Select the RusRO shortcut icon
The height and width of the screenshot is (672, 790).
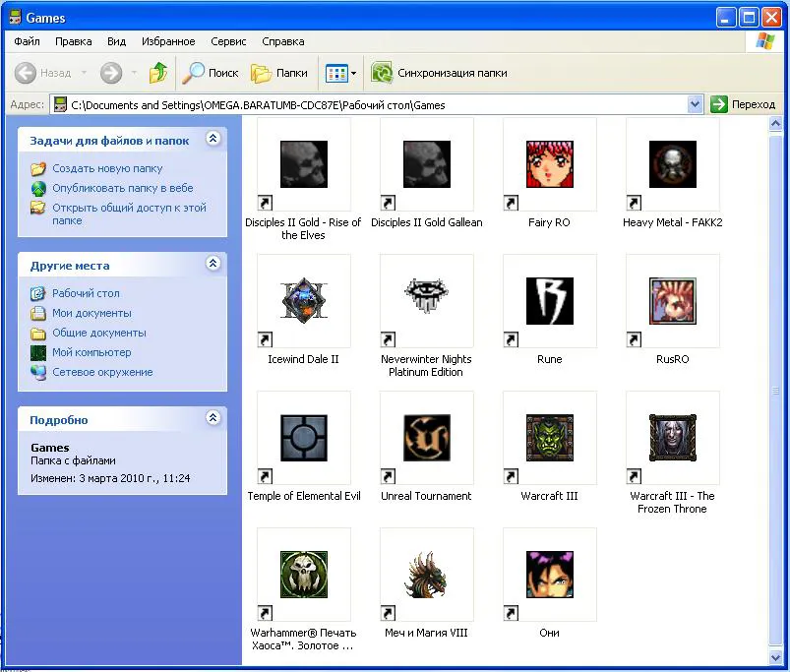[x=672, y=301]
